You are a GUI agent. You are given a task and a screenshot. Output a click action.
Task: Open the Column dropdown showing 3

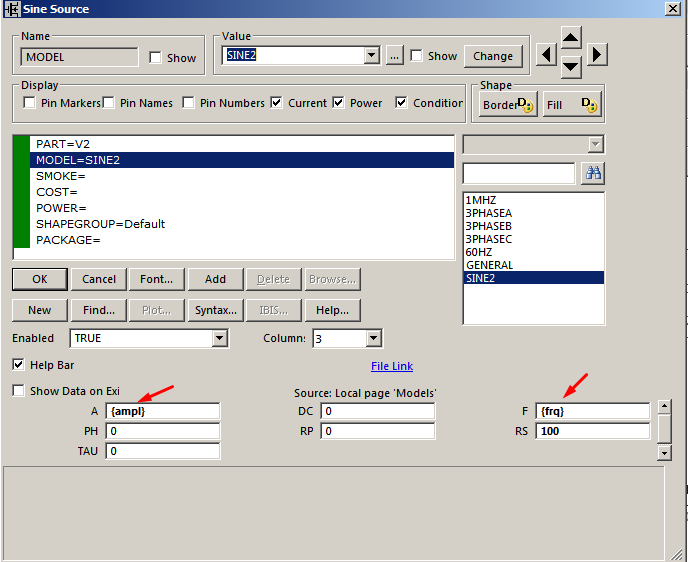pos(373,338)
